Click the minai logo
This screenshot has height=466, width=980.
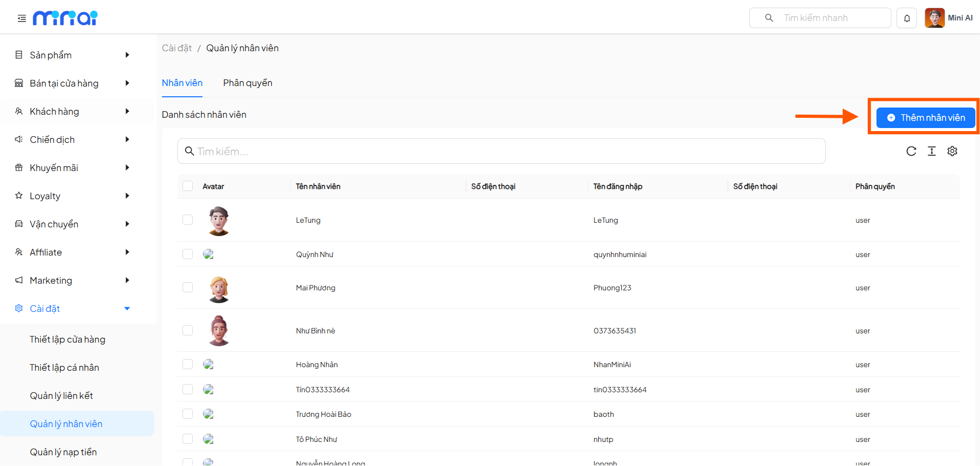(65, 18)
